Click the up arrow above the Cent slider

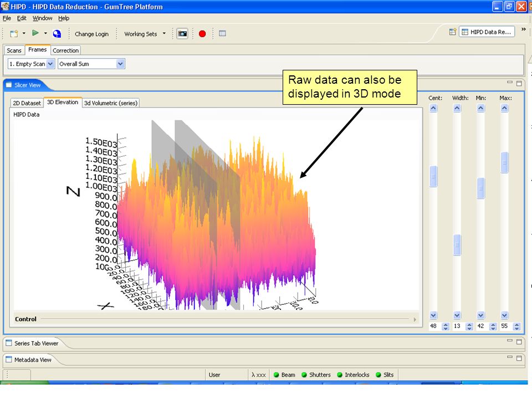(433, 108)
